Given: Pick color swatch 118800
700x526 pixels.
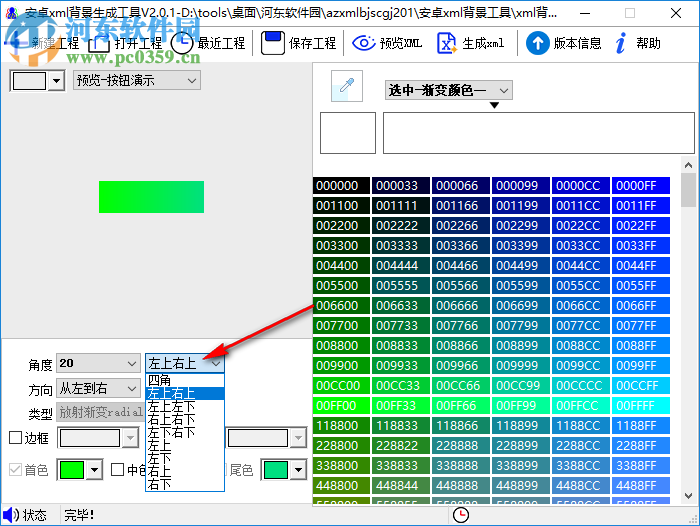Looking at the screenshot, I should [342, 426].
